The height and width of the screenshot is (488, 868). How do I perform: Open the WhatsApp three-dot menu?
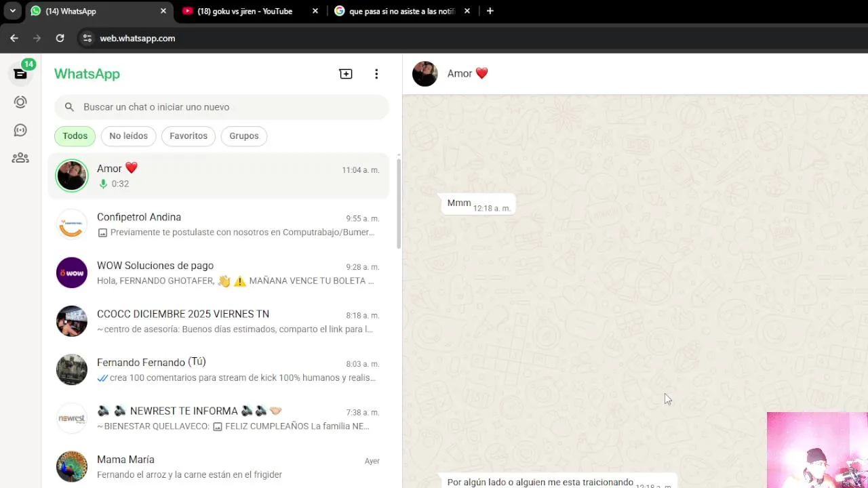tap(376, 74)
